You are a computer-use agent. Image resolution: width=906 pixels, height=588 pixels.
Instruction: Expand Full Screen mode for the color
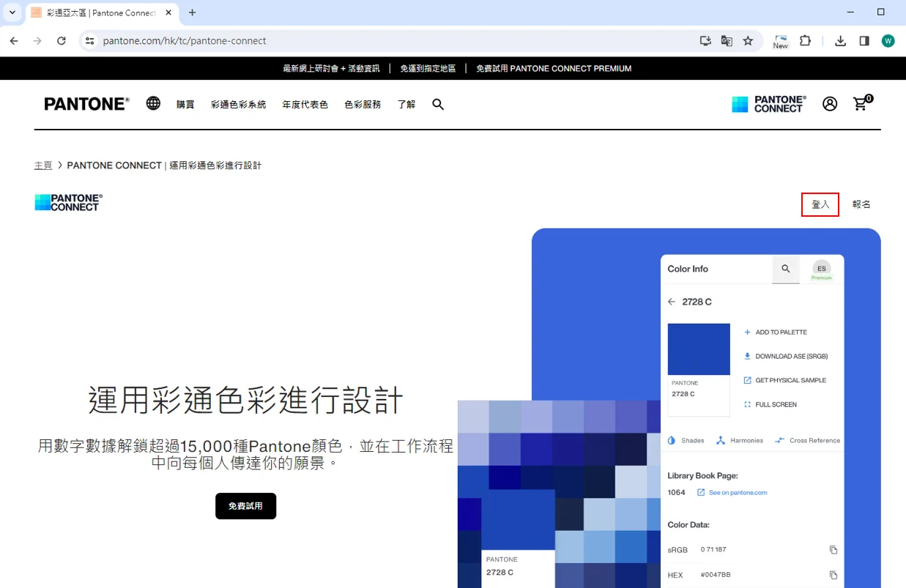(x=770, y=403)
